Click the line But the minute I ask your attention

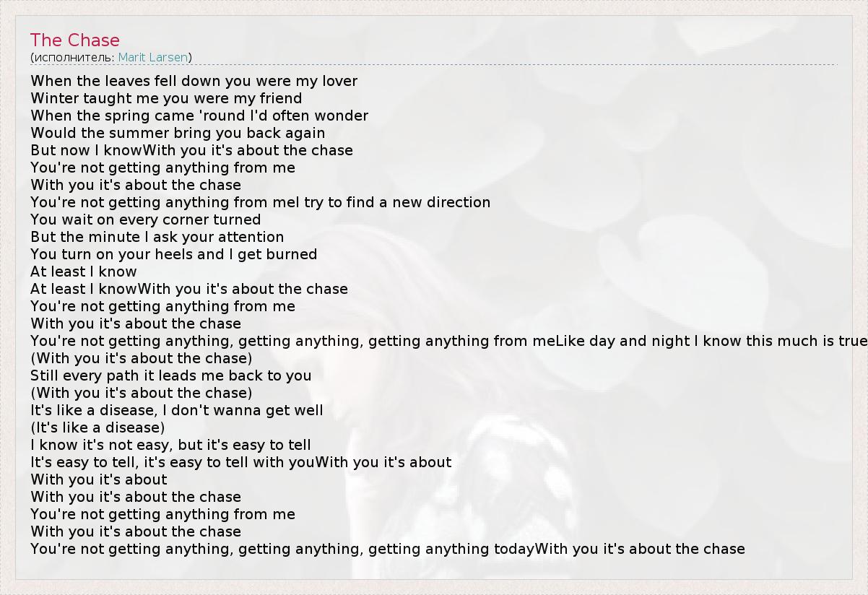(157, 237)
